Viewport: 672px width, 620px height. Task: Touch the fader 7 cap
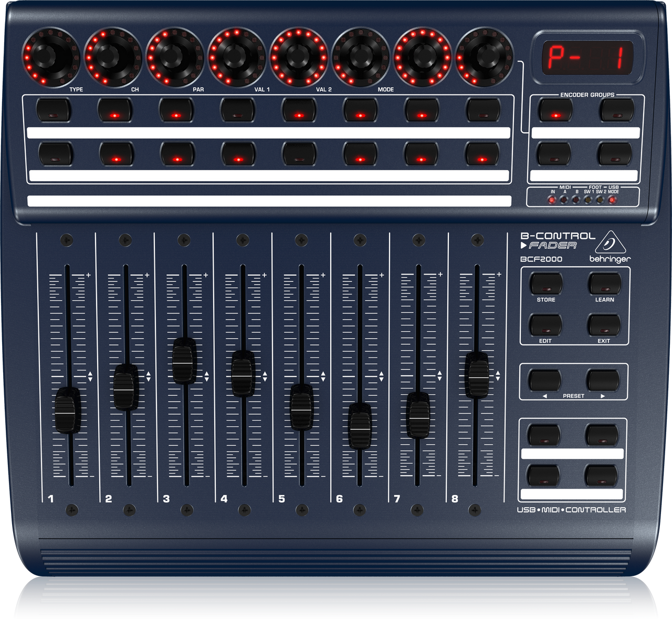[418, 415]
